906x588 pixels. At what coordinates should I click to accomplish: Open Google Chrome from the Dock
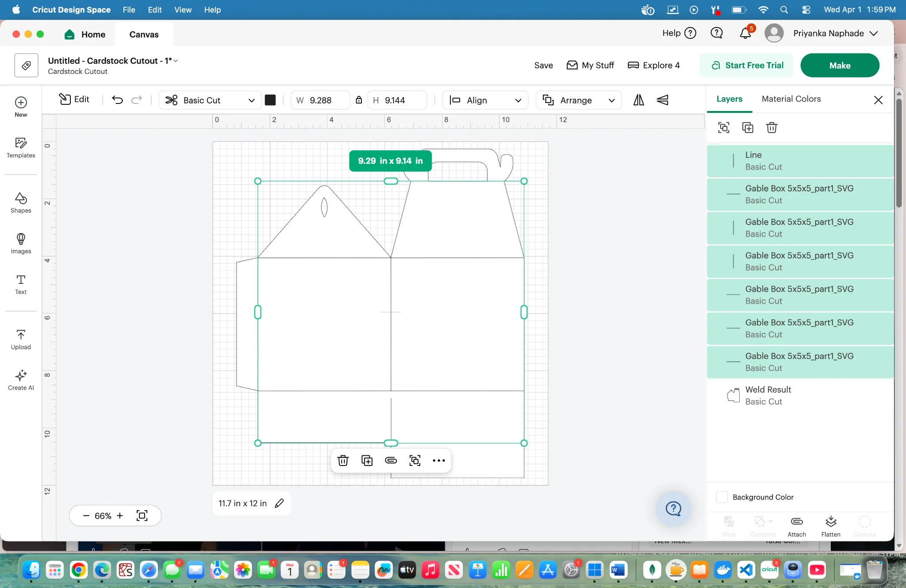coord(79,570)
